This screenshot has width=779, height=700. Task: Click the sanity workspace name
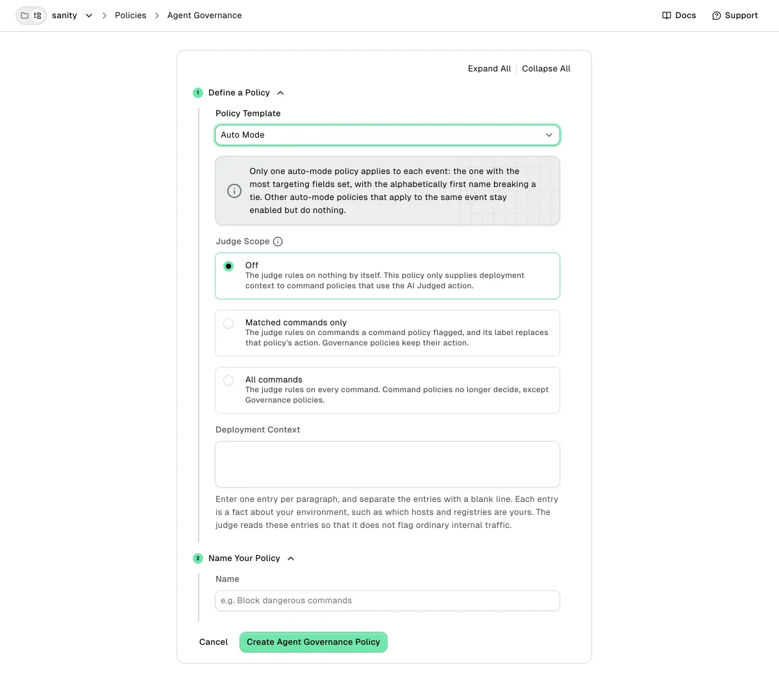click(x=64, y=16)
